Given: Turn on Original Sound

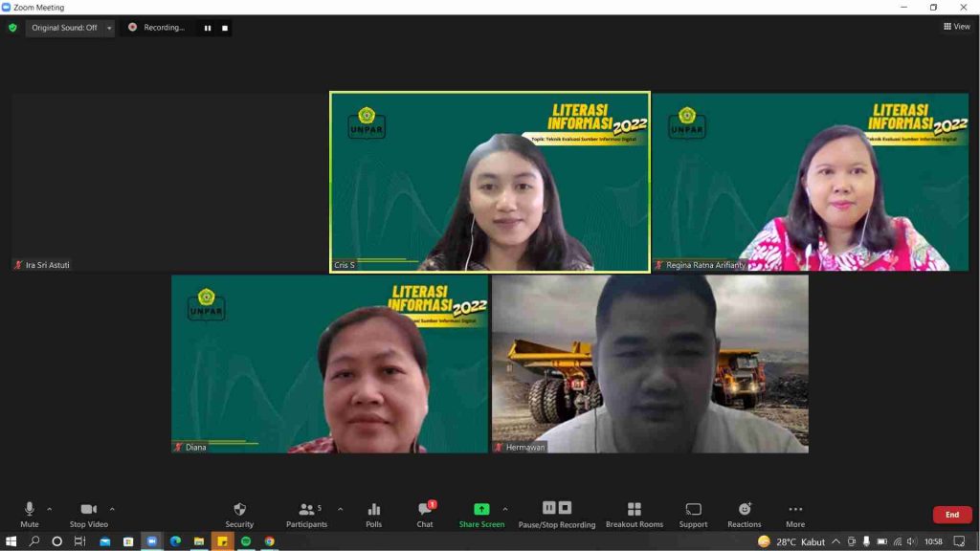Looking at the screenshot, I should tap(63, 28).
